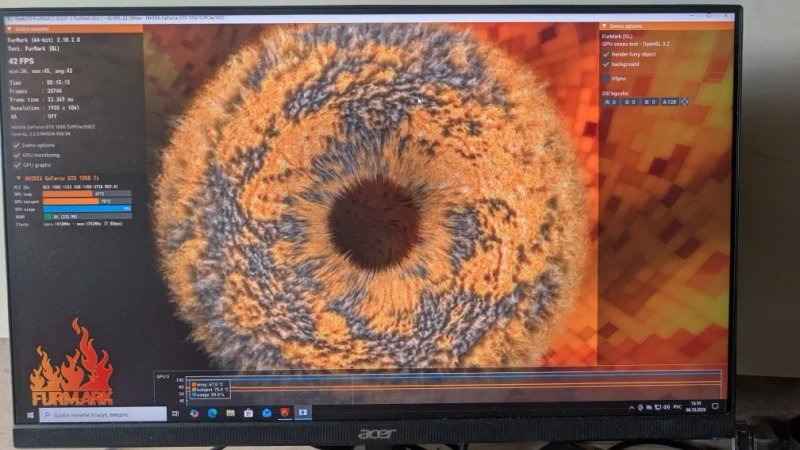Image resolution: width=800 pixels, height=450 pixels.
Task: Open the Copilot icon beside Task View
Action: [x=194, y=413]
